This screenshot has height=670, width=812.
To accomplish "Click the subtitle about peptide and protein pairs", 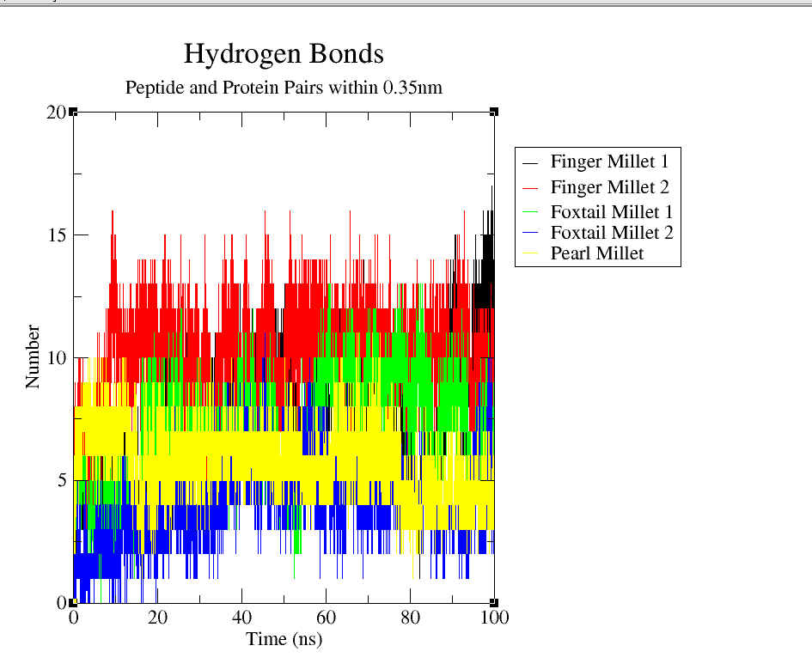I will click(284, 88).
